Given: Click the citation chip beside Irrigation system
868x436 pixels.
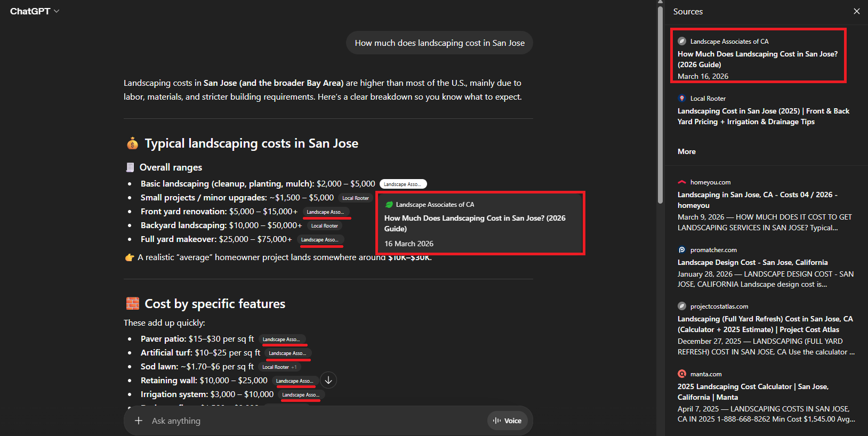Looking at the screenshot, I should (302, 395).
